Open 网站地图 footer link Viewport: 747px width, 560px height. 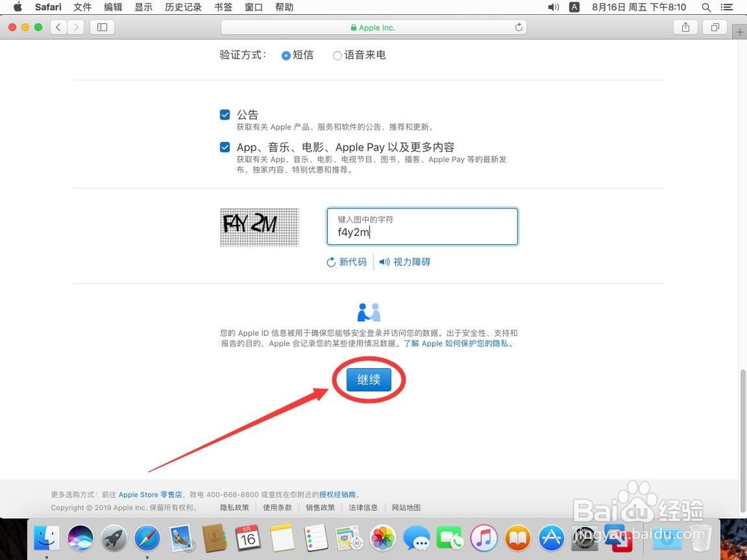(x=406, y=508)
